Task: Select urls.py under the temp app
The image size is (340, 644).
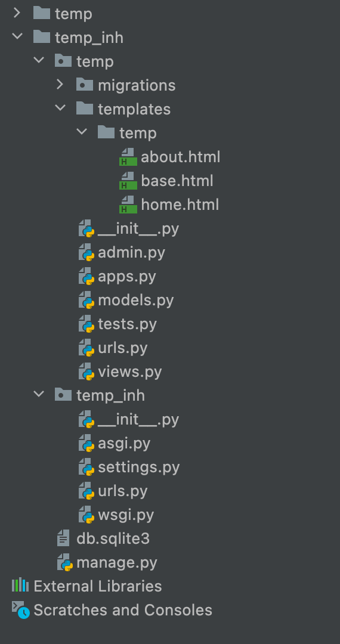Action: (123, 348)
